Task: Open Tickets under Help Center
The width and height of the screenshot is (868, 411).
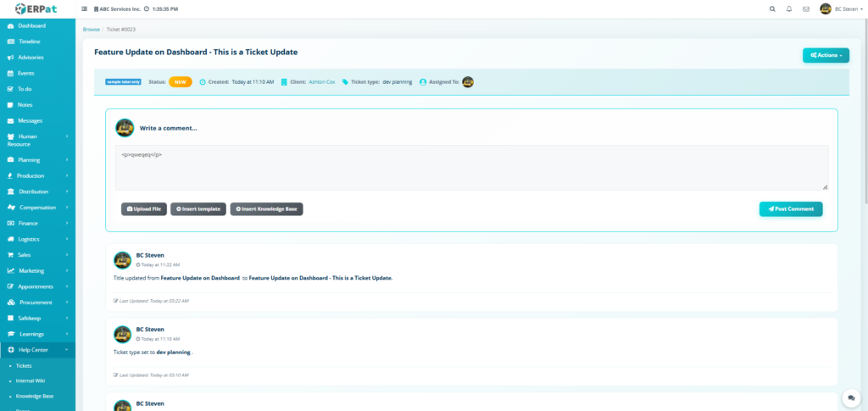Action: pos(24,366)
